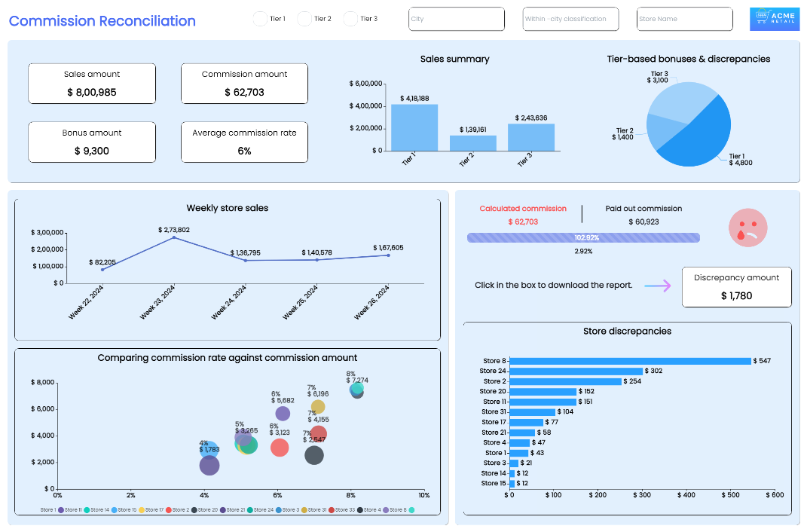This screenshot has height=532, width=807.
Task: Click the Week 23 data point on line chart
Action: [x=174, y=237]
